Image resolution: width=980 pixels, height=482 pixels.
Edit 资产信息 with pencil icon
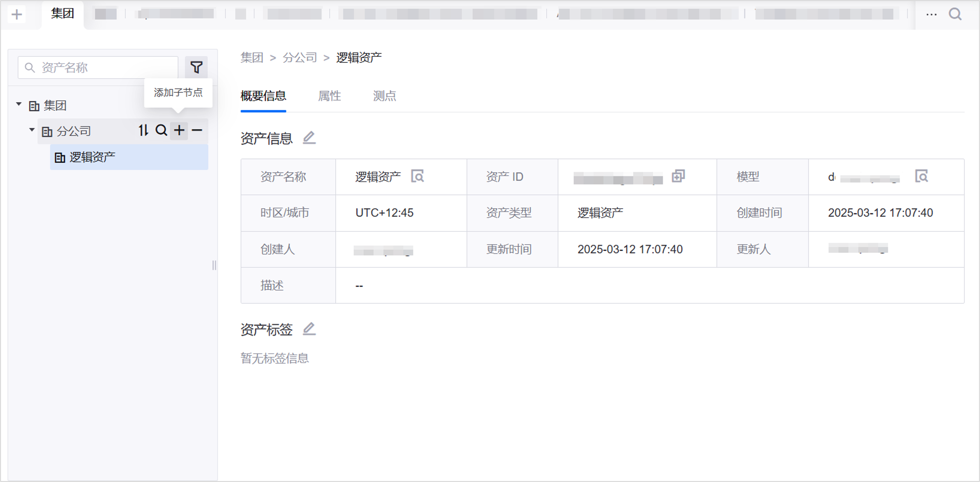[x=309, y=138]
